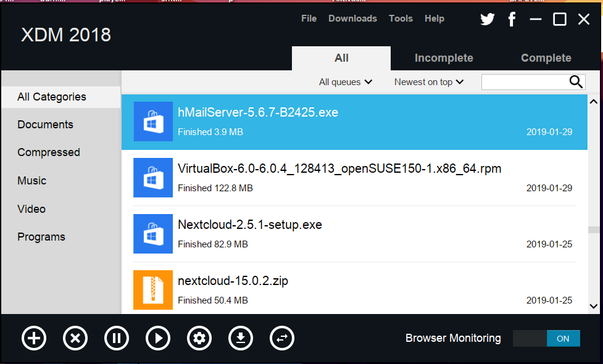Click the list scroll up arrow
Screen dimensions: 603x364
pos(593,102)
